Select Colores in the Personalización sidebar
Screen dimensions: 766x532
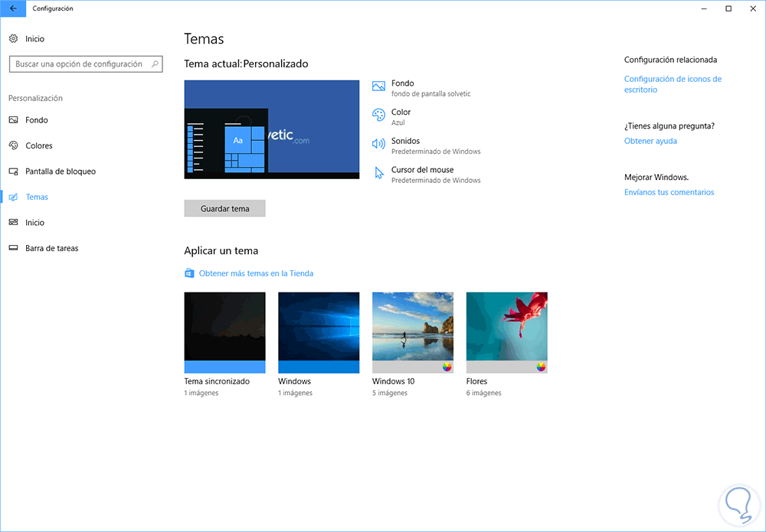[x=39, y=145]
